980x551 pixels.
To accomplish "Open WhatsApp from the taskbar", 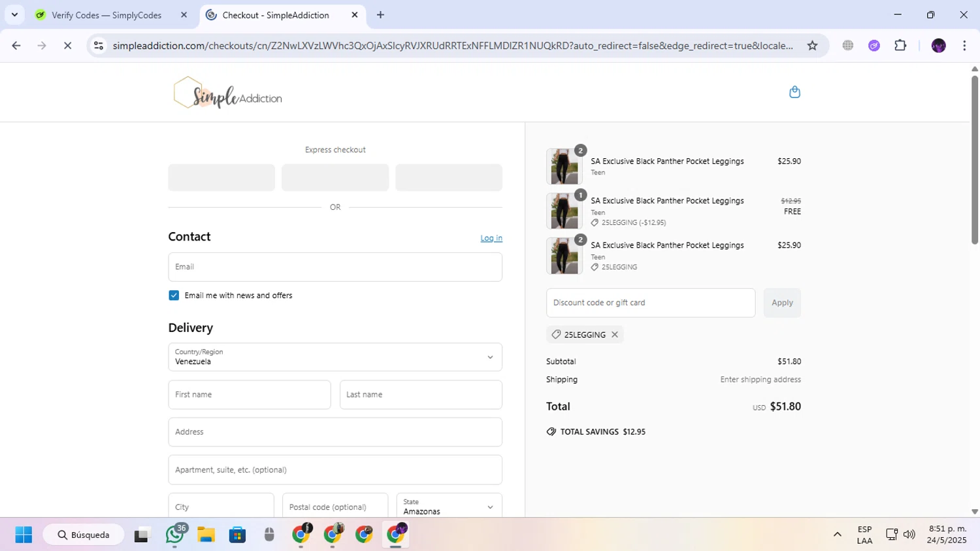I will click(x=174, y=535).
